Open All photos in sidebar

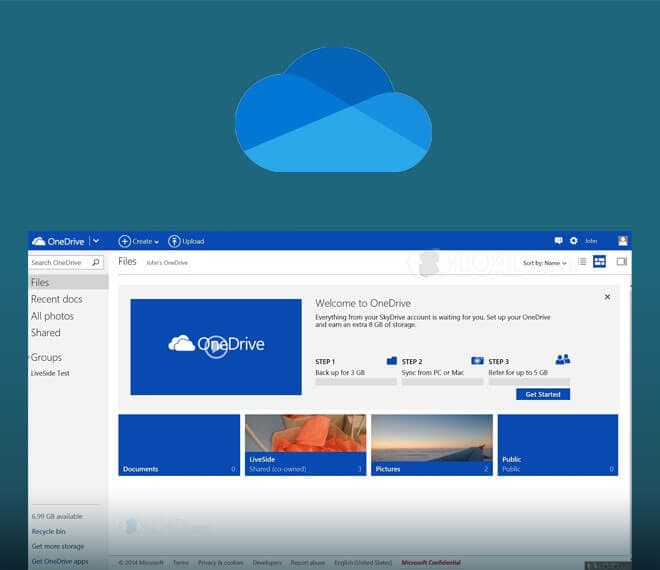point(52,316)
